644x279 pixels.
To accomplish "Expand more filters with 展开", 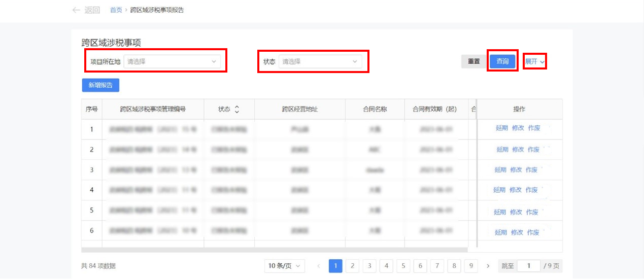I will tap(534, 61).
